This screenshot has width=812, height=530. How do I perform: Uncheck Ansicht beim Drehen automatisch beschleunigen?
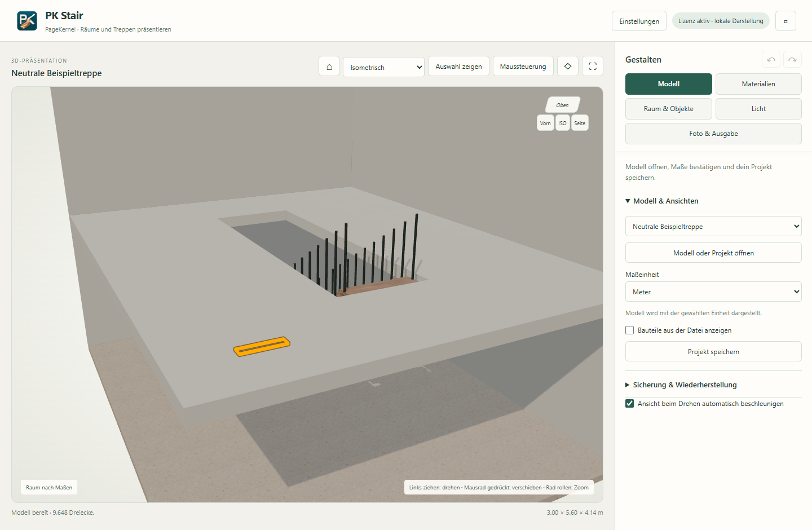tap(630, 404)
